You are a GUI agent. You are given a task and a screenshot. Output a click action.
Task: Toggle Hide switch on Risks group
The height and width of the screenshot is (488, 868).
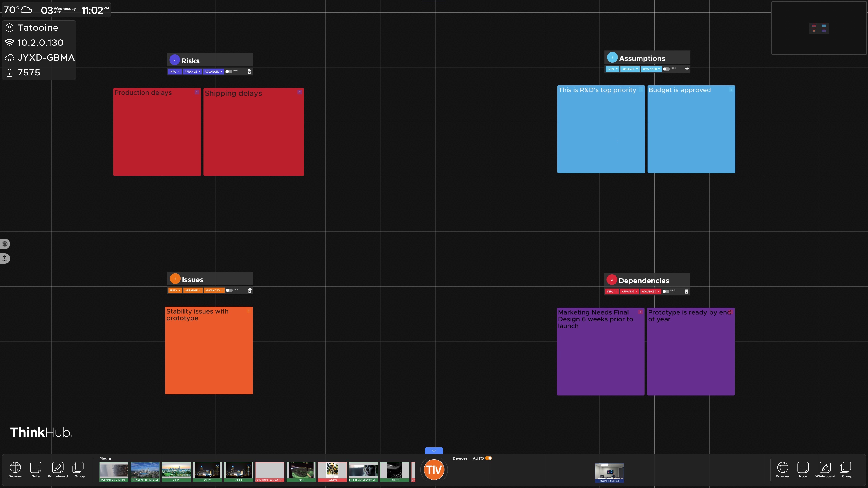click(x=229, y=72)
